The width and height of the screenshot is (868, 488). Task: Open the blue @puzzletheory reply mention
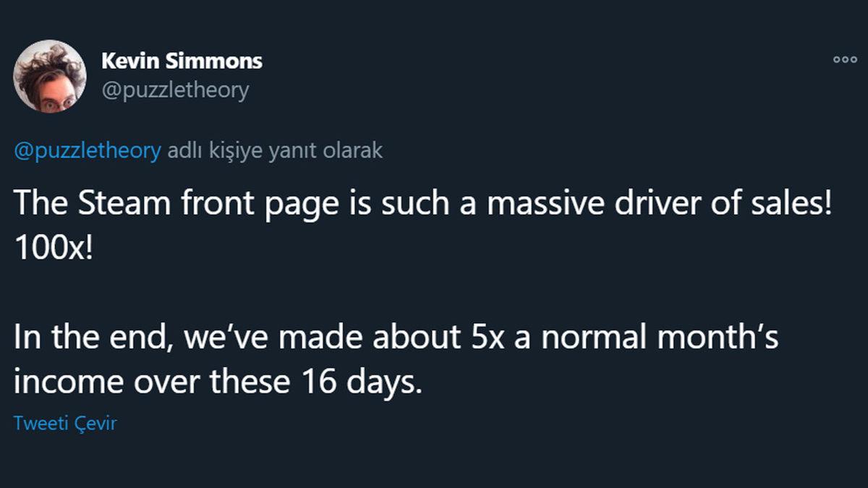click(x=88, y=150)
